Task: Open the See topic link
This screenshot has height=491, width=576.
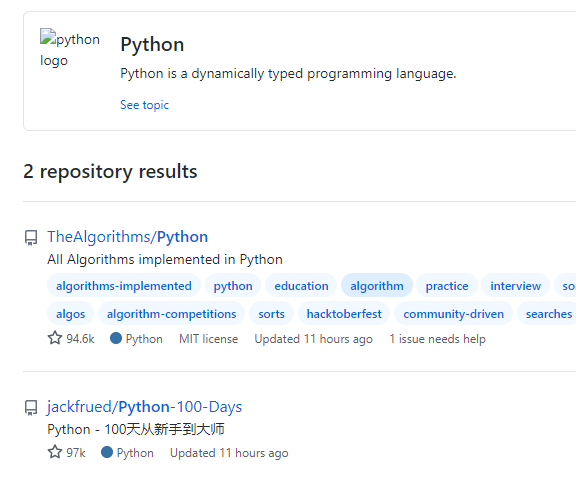Action: click(x=144, y=105)
